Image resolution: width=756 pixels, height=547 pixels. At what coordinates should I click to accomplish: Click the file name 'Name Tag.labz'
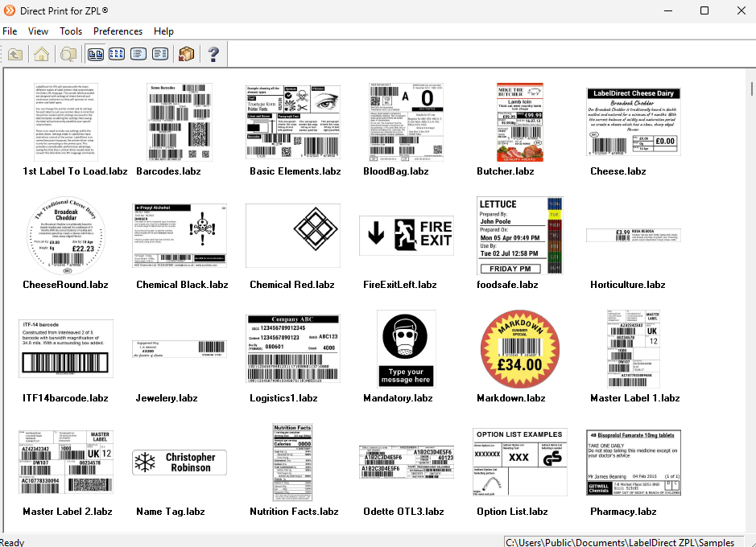[x=171, y=512]
